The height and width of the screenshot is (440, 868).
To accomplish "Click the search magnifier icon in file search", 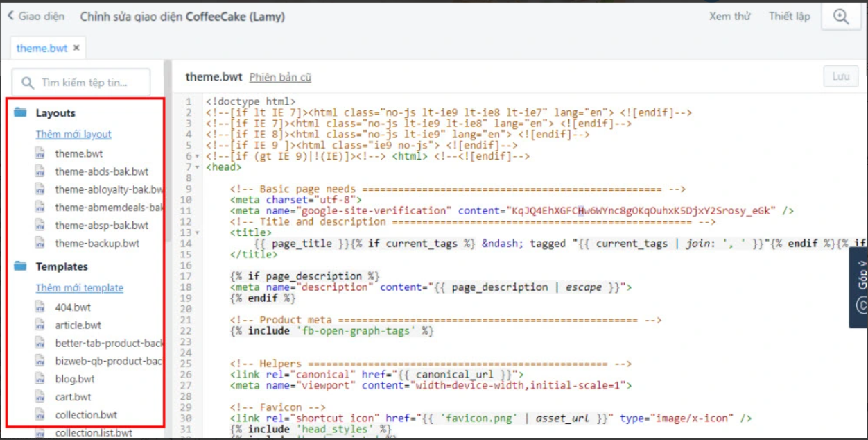I will point(28,83).
